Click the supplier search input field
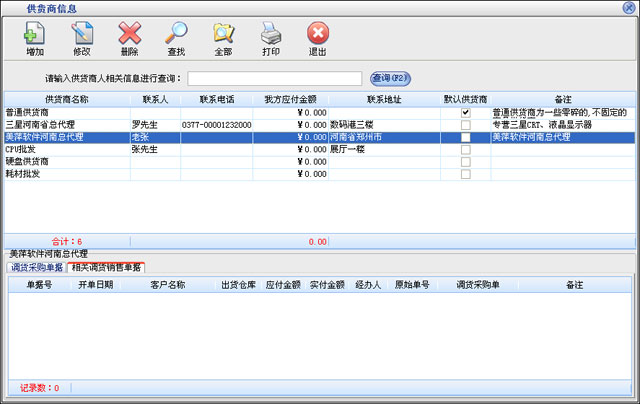640x404 pixels. pos(274,78)
